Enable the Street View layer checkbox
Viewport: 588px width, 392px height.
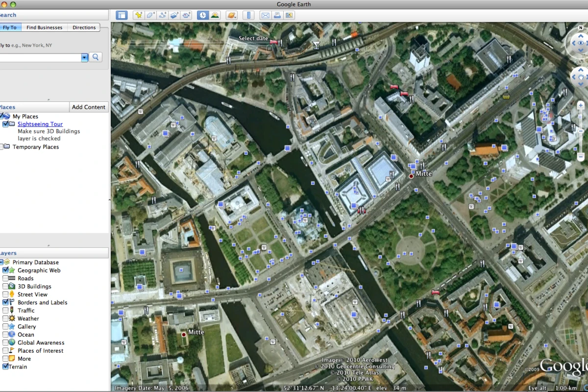tap(6, 294)
